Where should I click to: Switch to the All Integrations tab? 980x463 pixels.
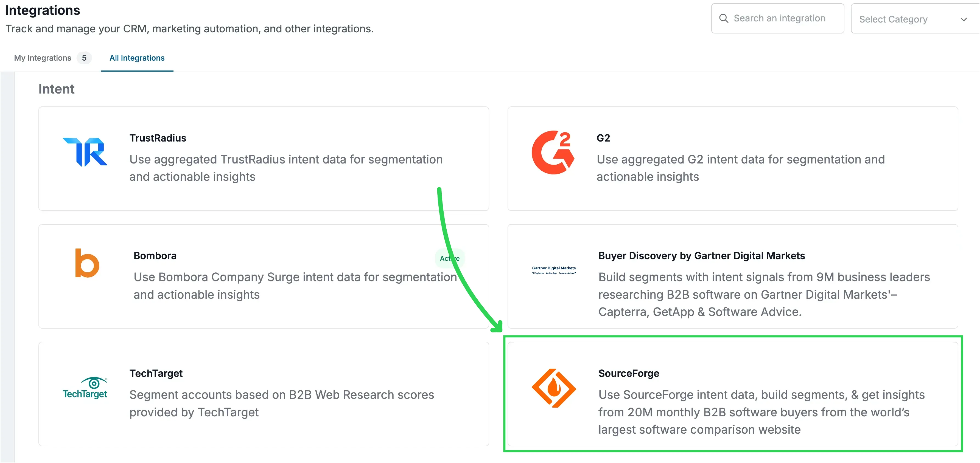[x=137, y=58]
